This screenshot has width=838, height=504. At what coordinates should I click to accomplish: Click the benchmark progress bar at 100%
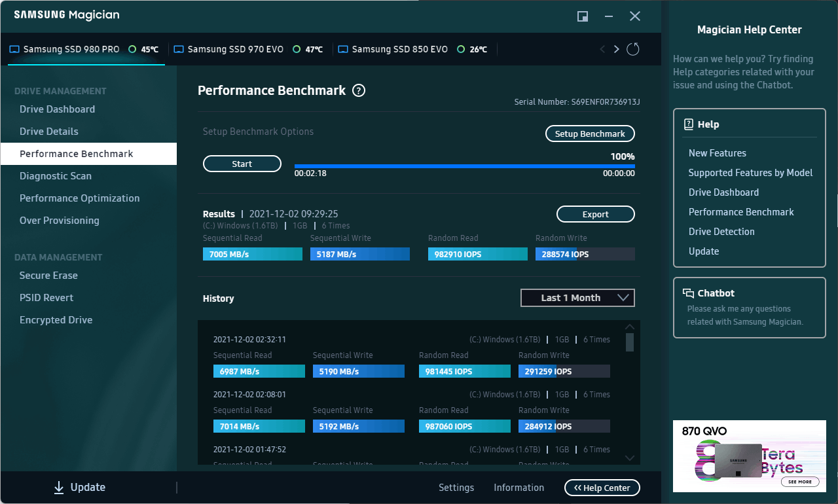[x=465, y=166]
